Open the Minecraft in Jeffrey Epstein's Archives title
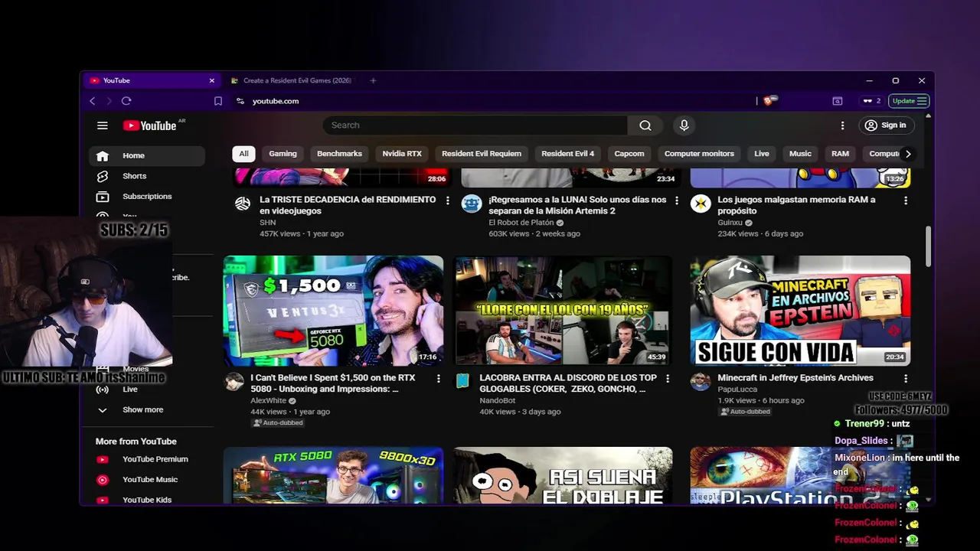980x551 pixels. point(795,378)
